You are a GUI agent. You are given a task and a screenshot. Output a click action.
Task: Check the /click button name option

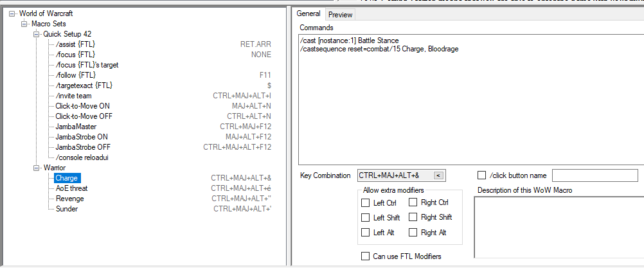pos(482,175)
